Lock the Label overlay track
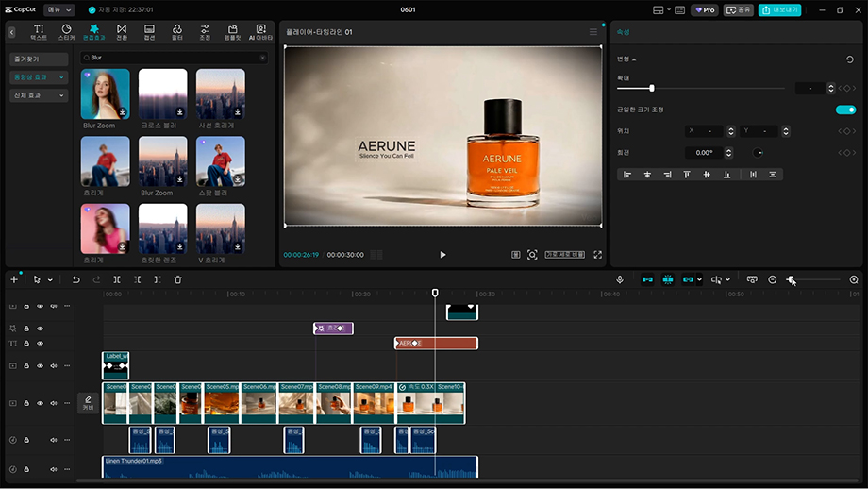 26,366
